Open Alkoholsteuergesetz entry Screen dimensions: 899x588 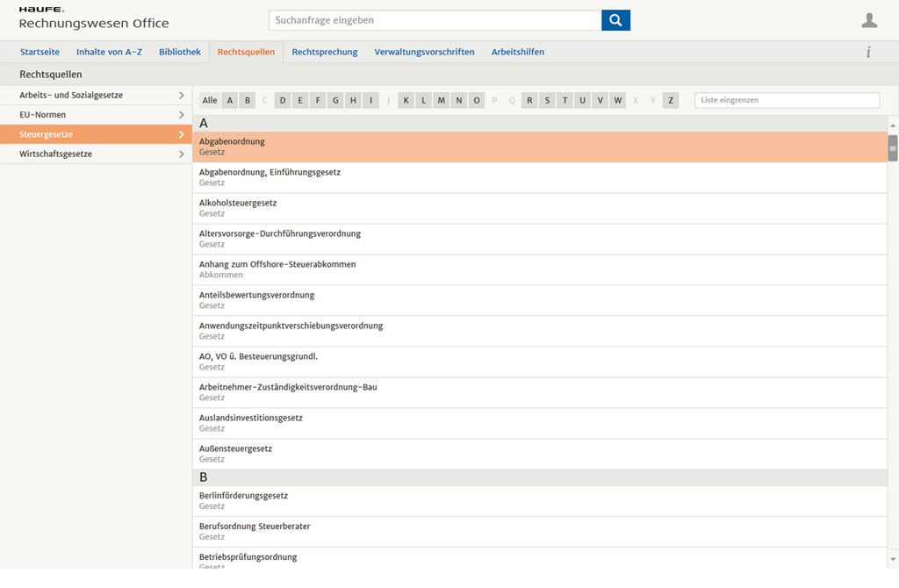(540, 208)
